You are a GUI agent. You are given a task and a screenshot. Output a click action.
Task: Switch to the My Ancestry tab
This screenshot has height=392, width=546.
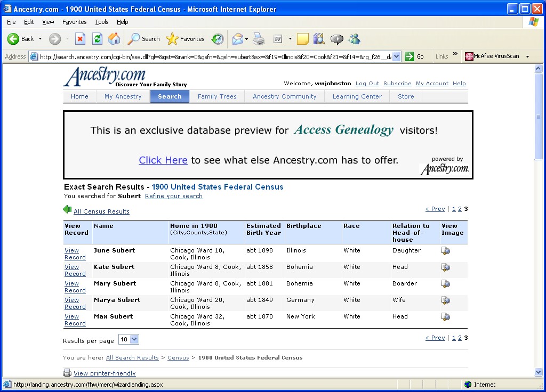[123, 97]
